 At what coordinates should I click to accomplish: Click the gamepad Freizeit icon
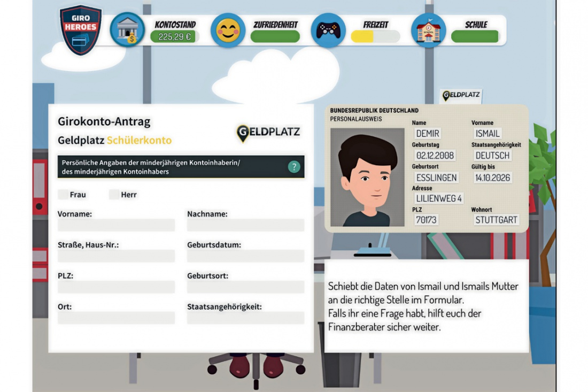pyautogui.click(x=328, y=30)
